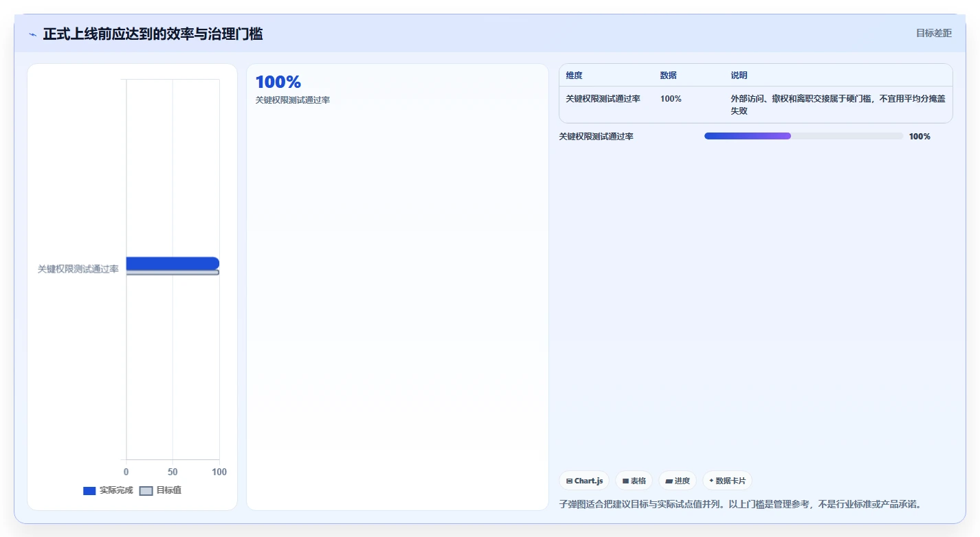Viewport: 980px width, 537px height.
Task: Click the Chart.js tag chip
Action: [584, 481]
